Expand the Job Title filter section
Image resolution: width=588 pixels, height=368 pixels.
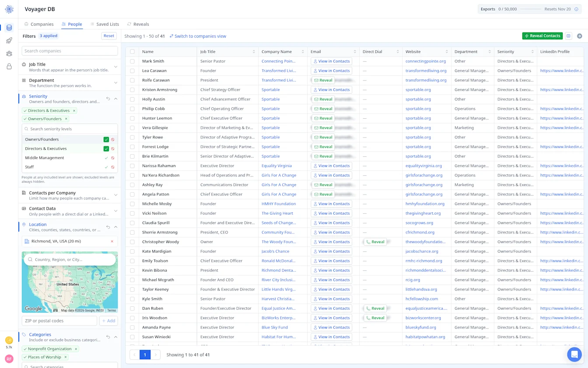click(x=115, y=67)
